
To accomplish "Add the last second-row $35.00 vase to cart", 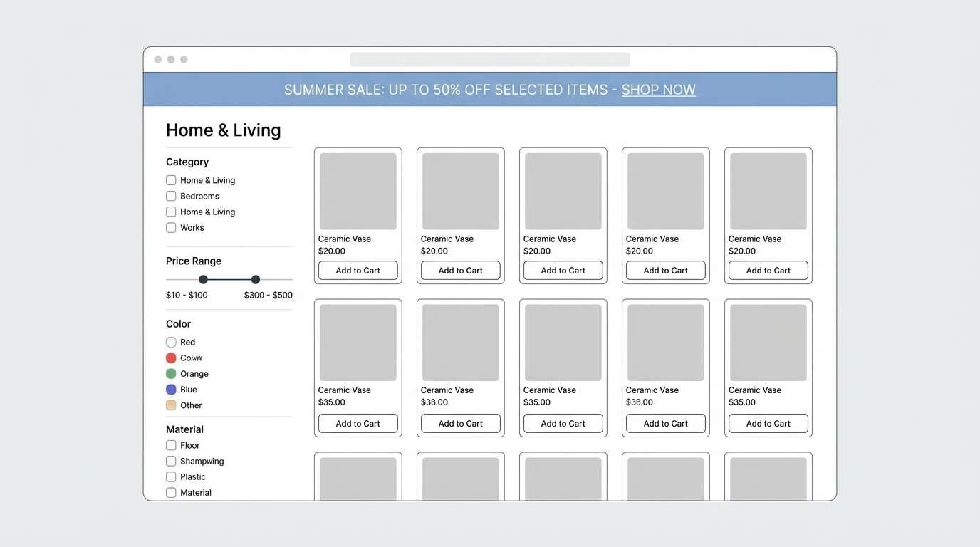I will pos(768,423).
